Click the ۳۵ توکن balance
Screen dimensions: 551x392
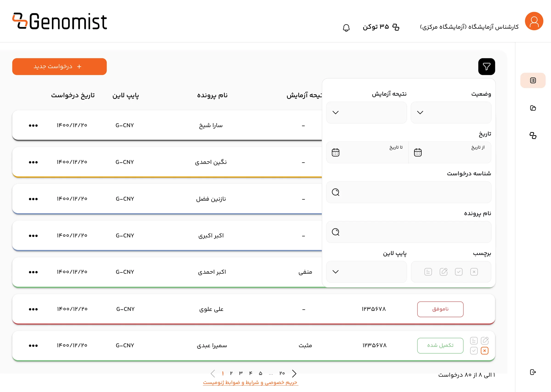381,27
